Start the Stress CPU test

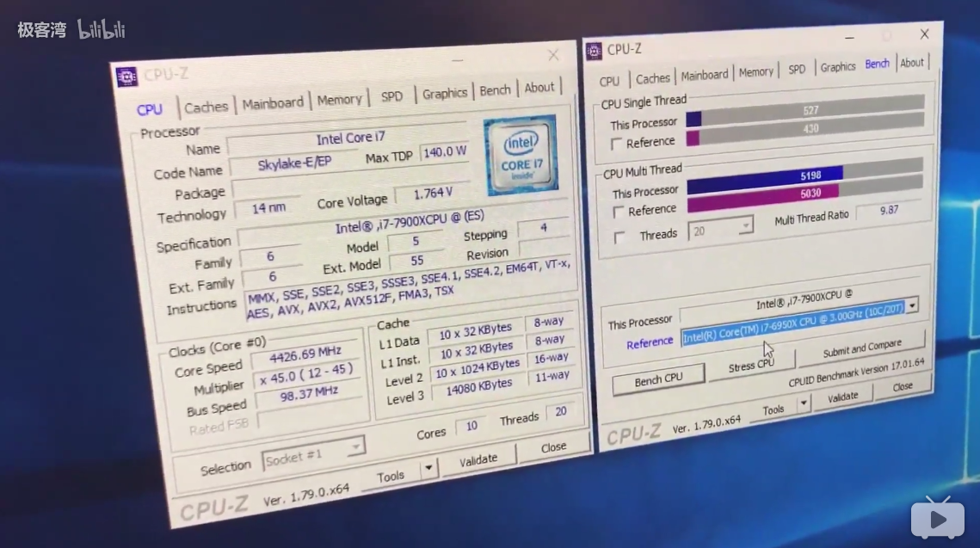(750, 365)
